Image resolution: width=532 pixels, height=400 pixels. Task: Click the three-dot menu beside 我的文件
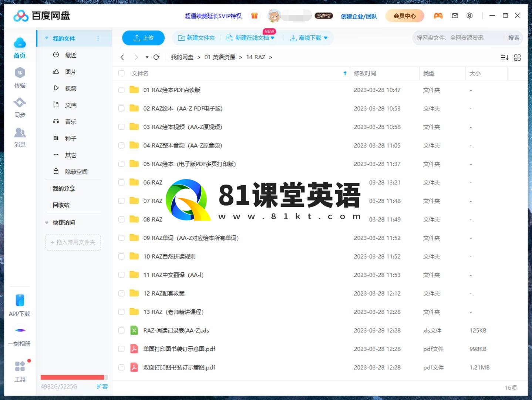pos(98,38)
